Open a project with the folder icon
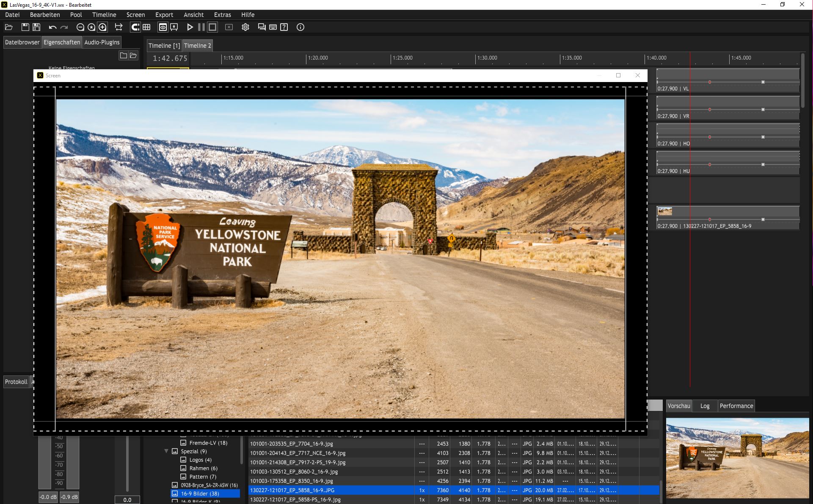This screenshot has height=504, width=813. pyautogui.click(x=8, y=27)
